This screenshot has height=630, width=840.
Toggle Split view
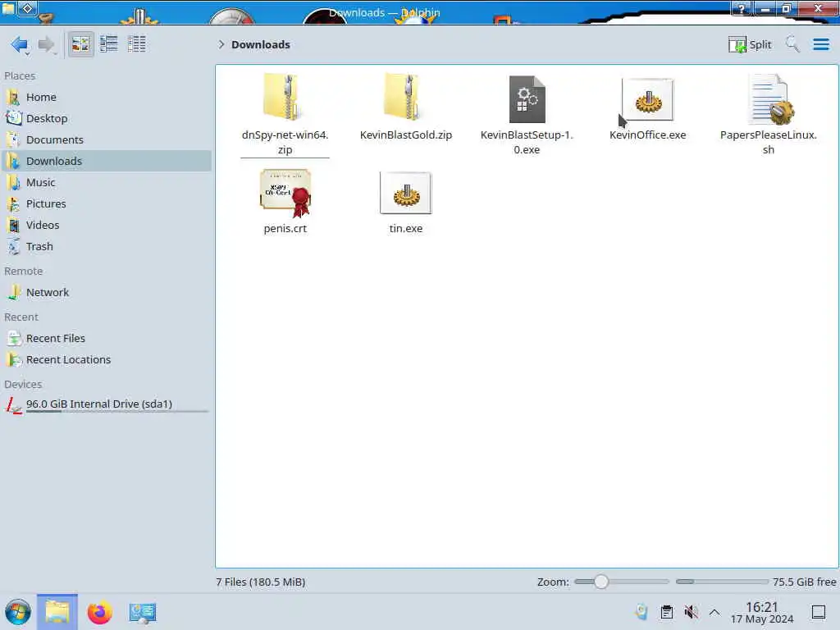[750, 44]
